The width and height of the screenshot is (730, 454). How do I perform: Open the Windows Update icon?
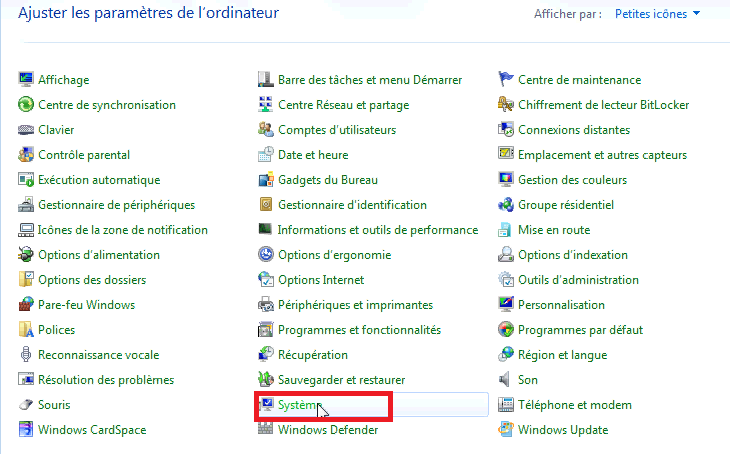tap(506, 430)
